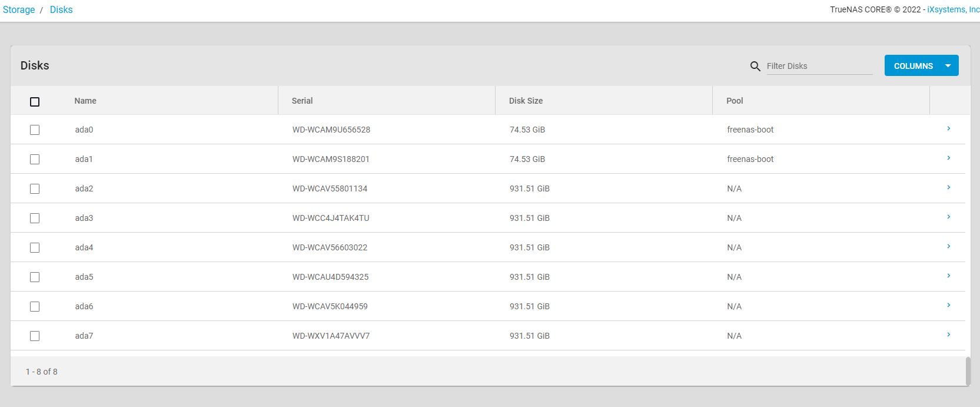Image resolution: width=980 pixels, height=407 pixels.
Task: Go to Storage breadcrumb link
Action: 19,10
